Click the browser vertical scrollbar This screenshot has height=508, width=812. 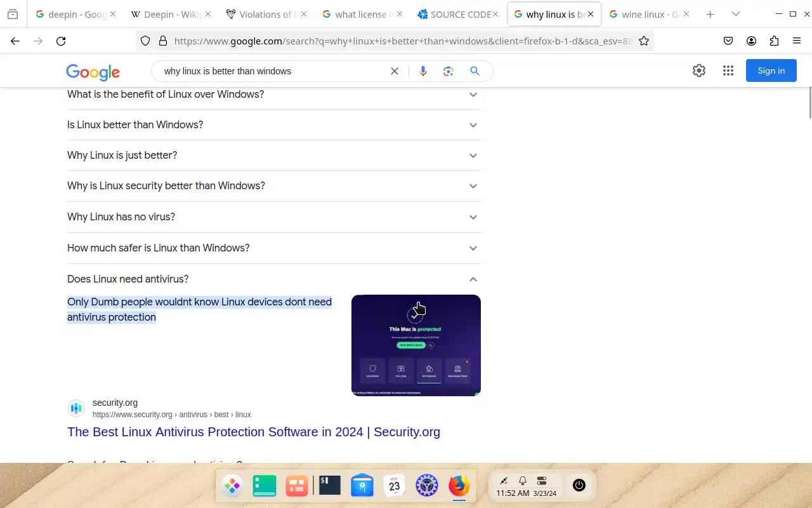coord(809,102)
